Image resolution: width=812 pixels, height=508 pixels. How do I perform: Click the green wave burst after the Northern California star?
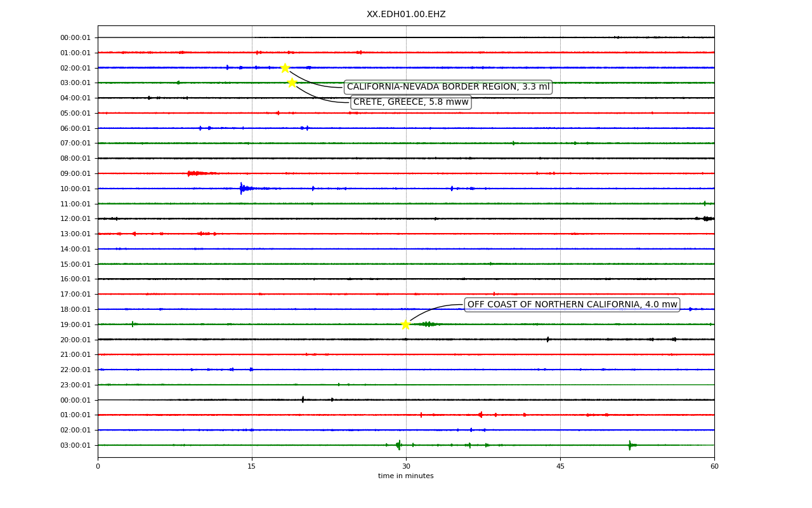pyautogui.click(x=428, y=324)
